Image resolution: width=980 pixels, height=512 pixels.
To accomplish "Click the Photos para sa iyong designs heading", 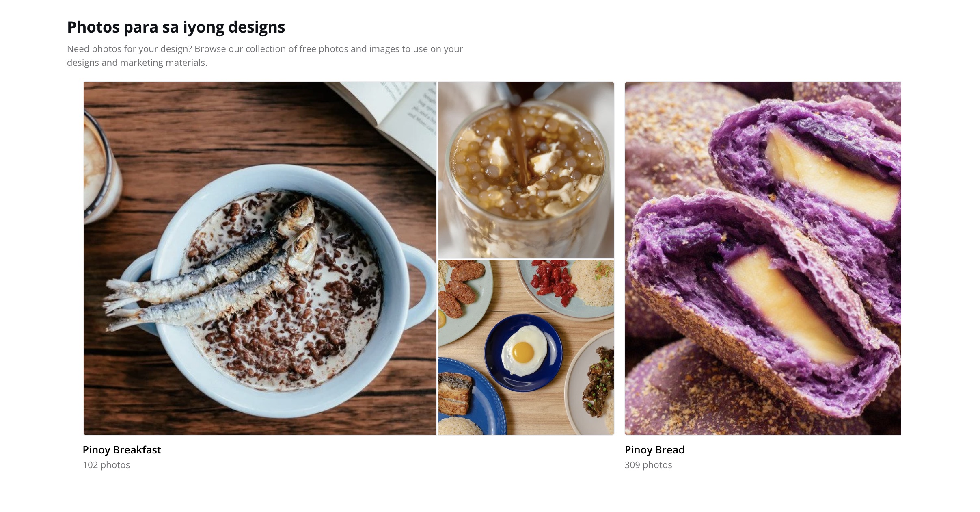I will click(x=176, y=27).
